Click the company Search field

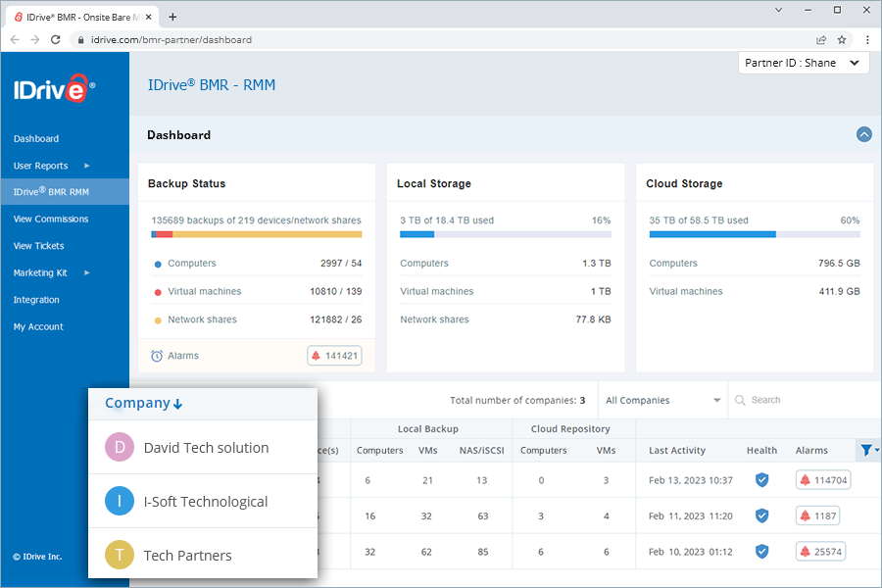805,400
